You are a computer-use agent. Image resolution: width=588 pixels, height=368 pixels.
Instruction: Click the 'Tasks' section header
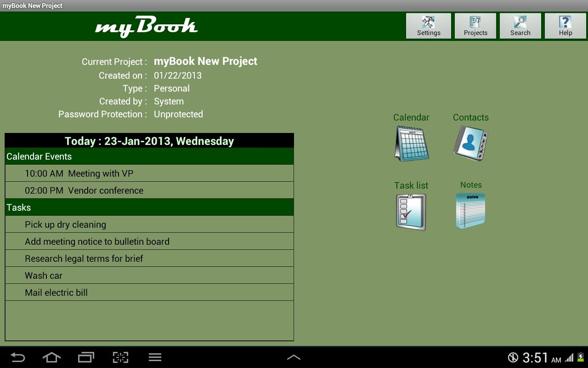click(x=149, y=207)
